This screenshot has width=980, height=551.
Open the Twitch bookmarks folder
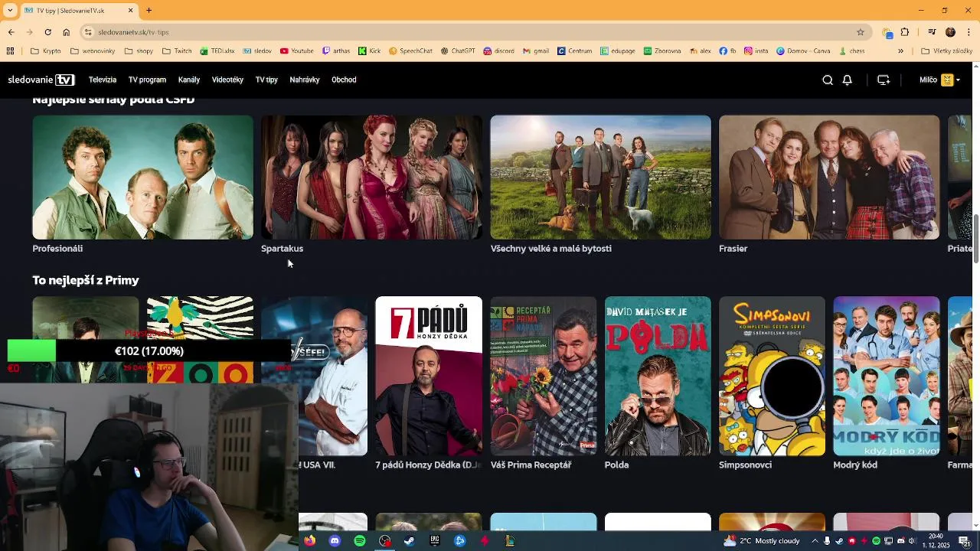(177, 51)
